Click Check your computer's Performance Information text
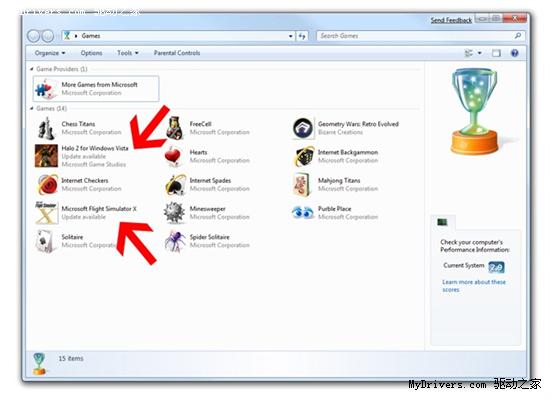The width and height of the screenshot is (550, 398). coord(475,246)
